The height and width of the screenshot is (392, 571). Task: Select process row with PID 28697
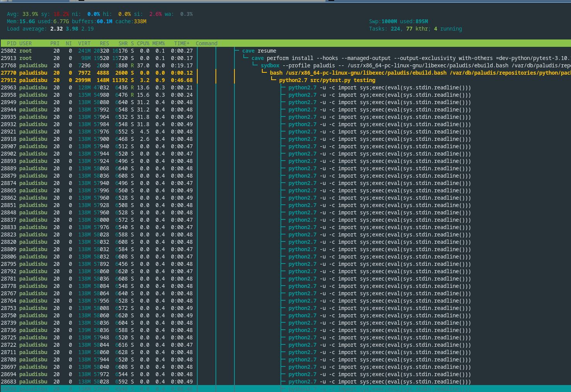tap(285, 367)
